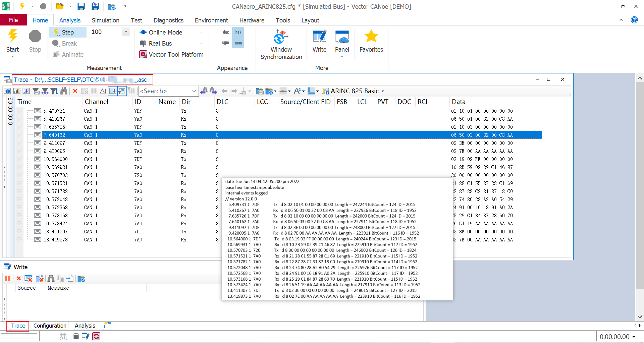Image resolution: width=644 pixels, height=343 pixels.
Task: Open the step value 100 dropdown
Action: click(126, 32)
